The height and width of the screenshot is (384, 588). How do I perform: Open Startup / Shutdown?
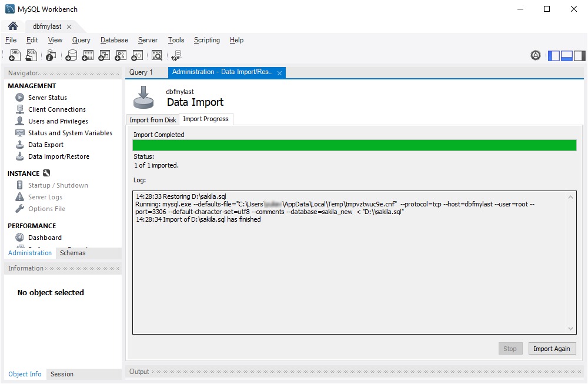(58, 185)
